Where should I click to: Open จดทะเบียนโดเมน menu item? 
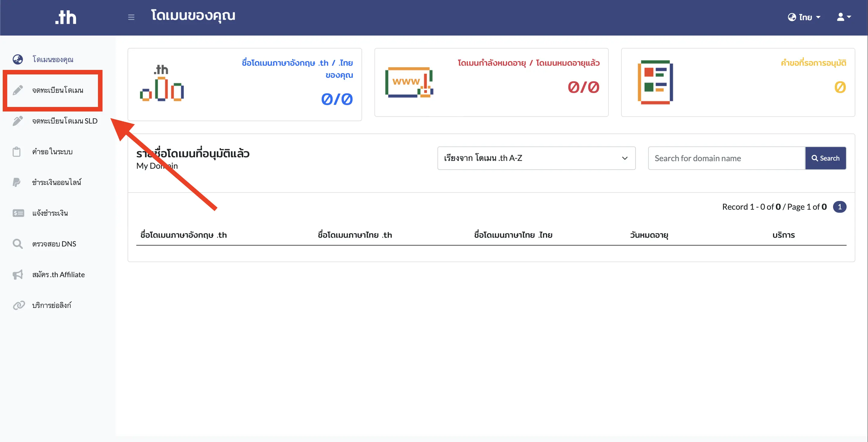click(x=58, y=90)
